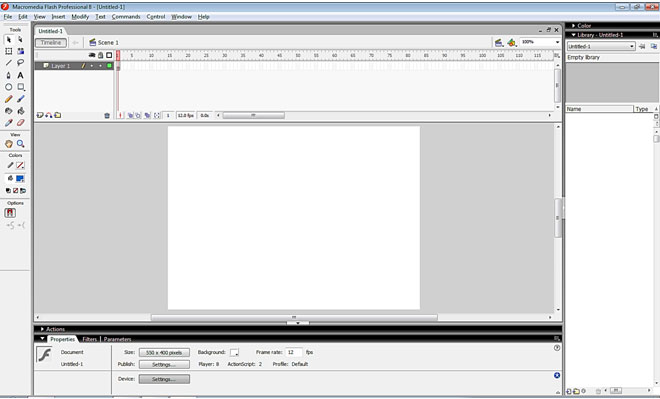
Task: Select the Rectangle tool
Action: click(20, 87)
